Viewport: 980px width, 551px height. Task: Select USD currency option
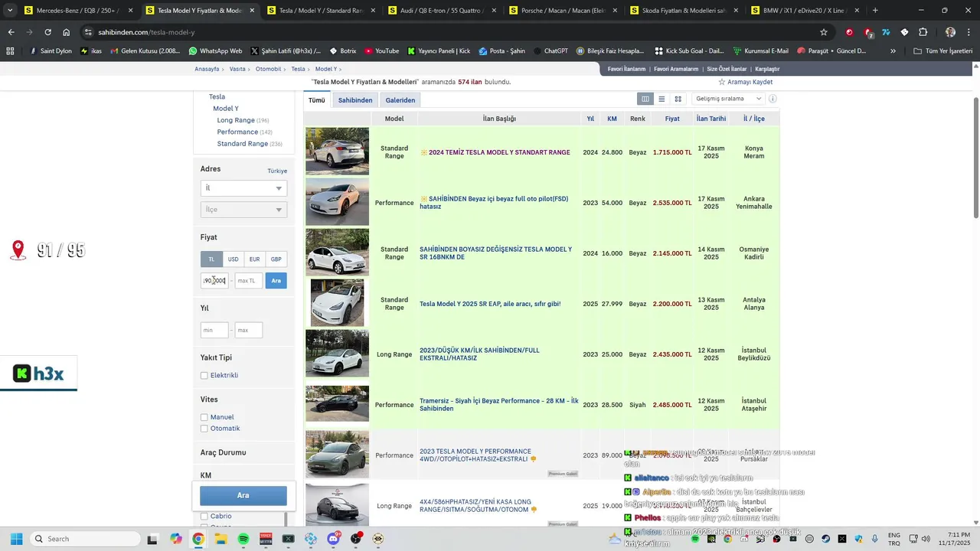click(233, 259)
